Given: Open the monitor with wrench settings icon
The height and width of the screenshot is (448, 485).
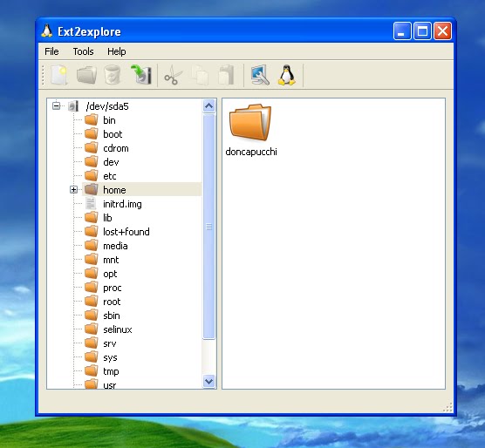Looking at the screenshot, I should pos(260,75).
